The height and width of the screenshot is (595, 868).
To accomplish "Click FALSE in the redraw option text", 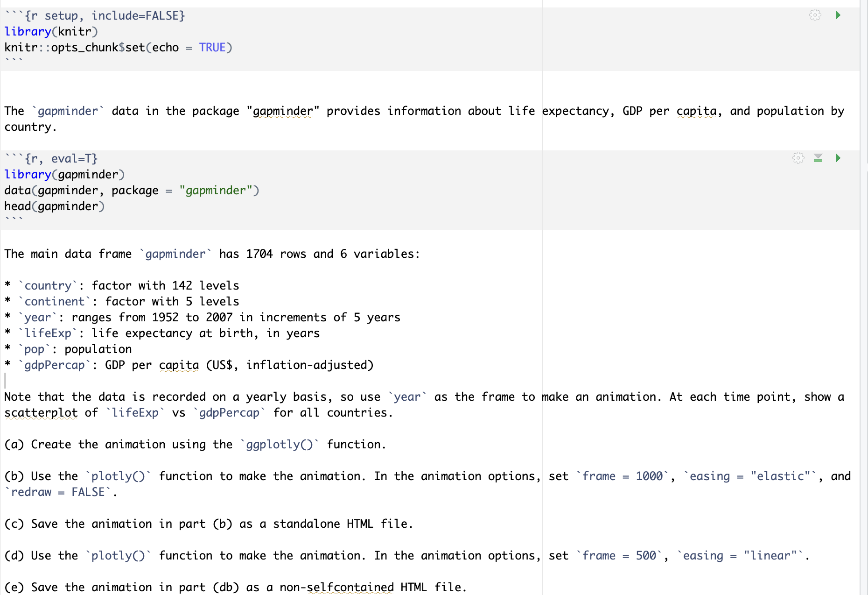I will (88, 492).
